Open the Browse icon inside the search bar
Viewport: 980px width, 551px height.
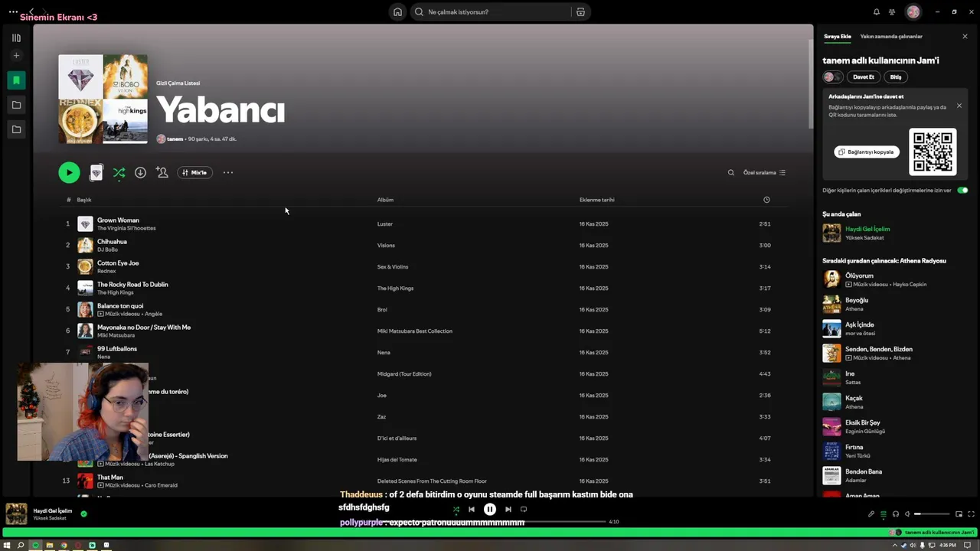pyautogui.click(x=580, y=11)
